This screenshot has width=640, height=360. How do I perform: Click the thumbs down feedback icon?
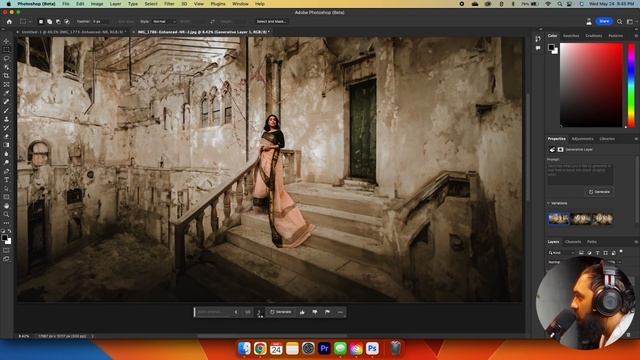coord(315,312)
